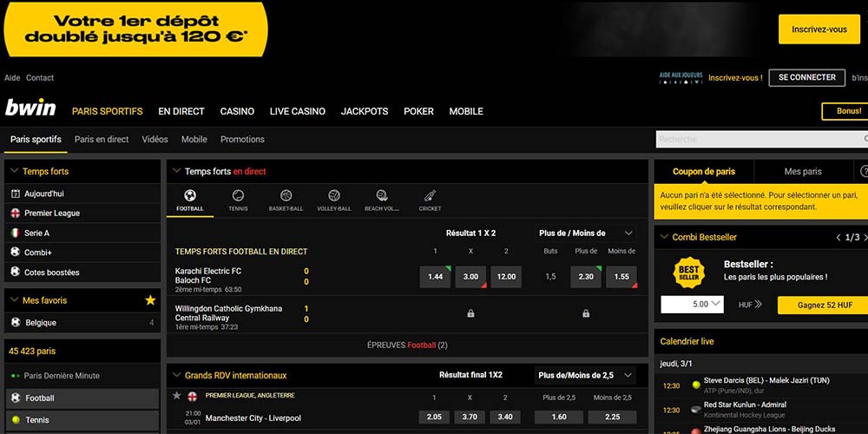Open Premier League in the sidebar
The image size is (868, 434).
52,214
